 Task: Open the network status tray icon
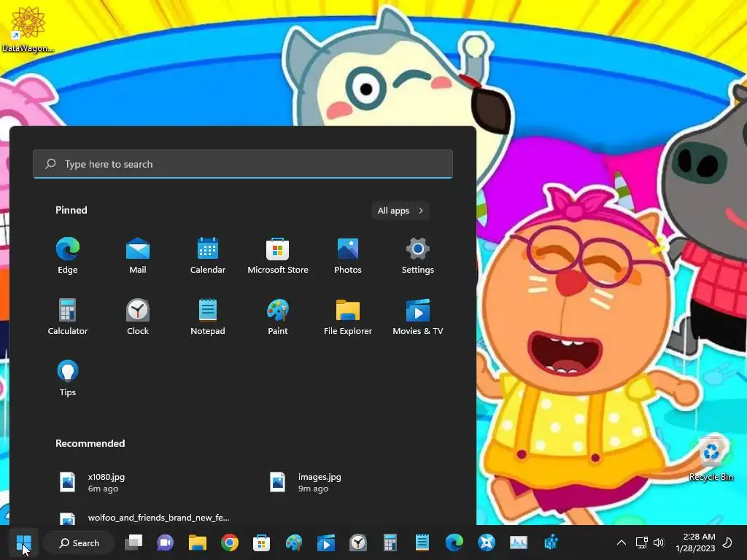coord(642,542)
